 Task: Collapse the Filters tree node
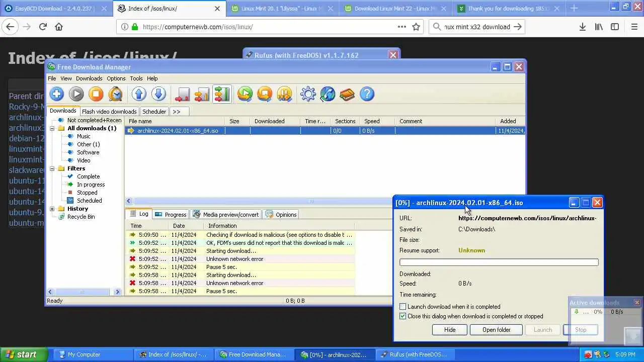[52, 168]
